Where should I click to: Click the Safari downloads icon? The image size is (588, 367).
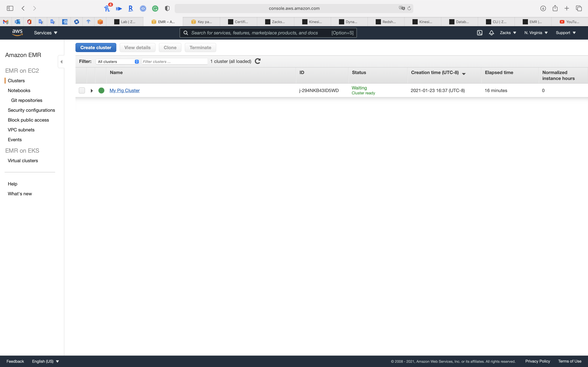(543, 8)
